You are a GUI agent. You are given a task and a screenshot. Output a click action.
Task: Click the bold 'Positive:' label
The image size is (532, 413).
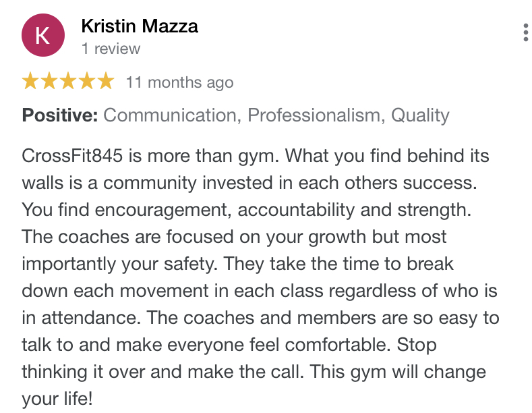click(x=60, y=115)
